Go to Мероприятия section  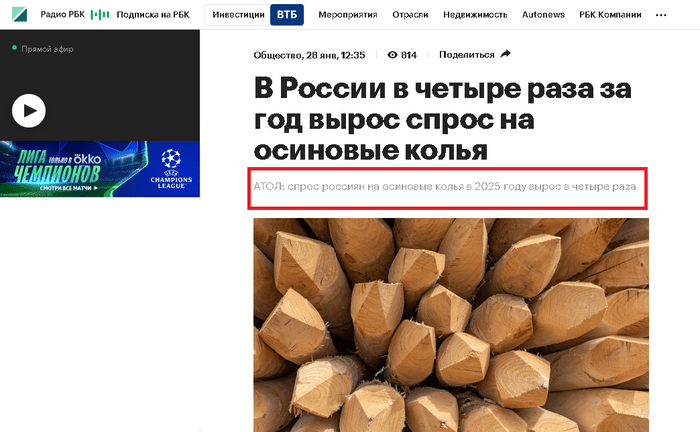click(348, 15)
